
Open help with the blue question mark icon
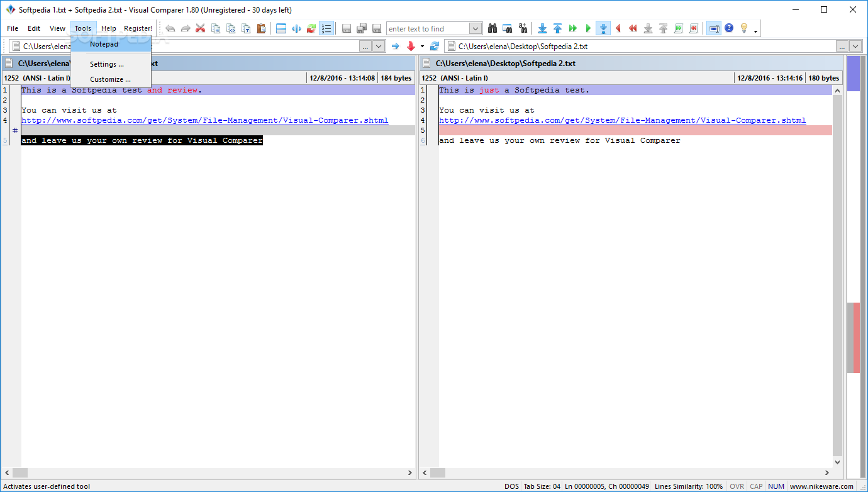coord(729,28)
